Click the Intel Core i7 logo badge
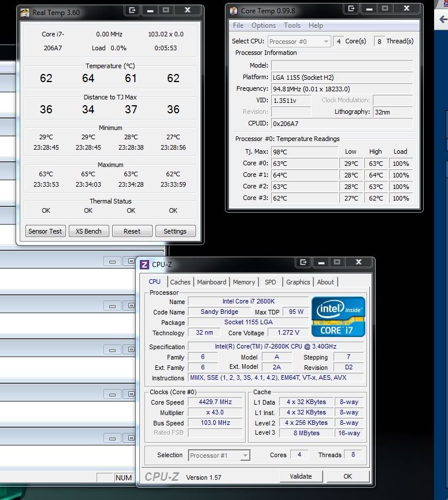This screenshot has height=500, width=448. (338, 317)
